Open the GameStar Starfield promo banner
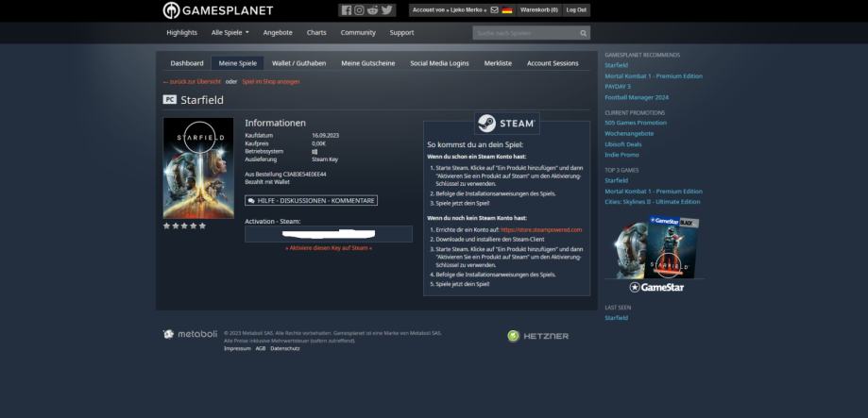Screen dimensions: 868x418 coord(656,254)
